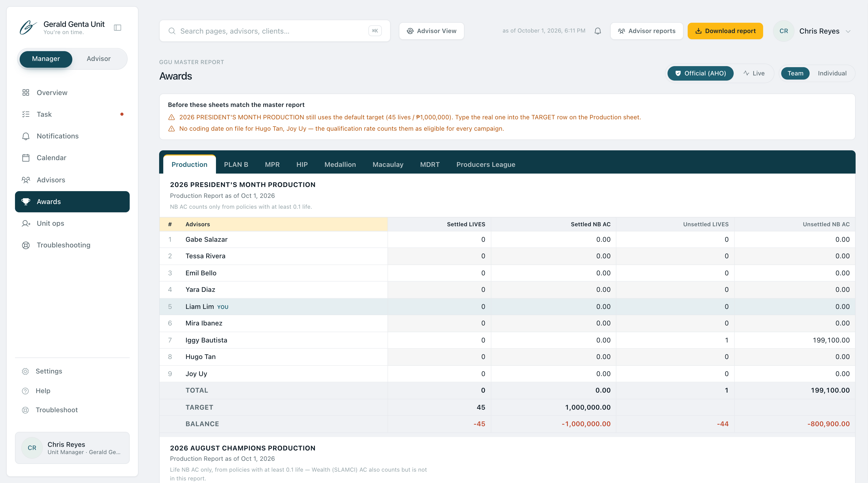The width and height of the screenshot is (868, 483).
Task: Click the Settings gear icon
Action: coord(25,371)
